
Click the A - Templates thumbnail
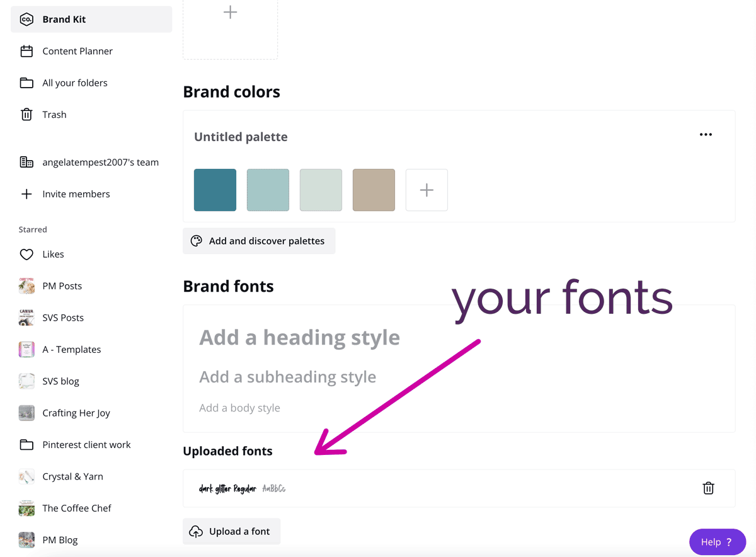(x=26, y=349)
